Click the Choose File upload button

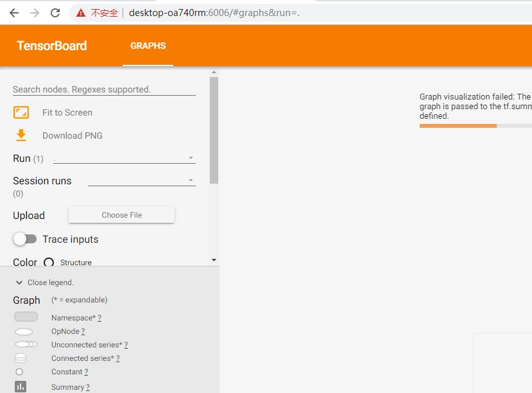pos(121,215)
